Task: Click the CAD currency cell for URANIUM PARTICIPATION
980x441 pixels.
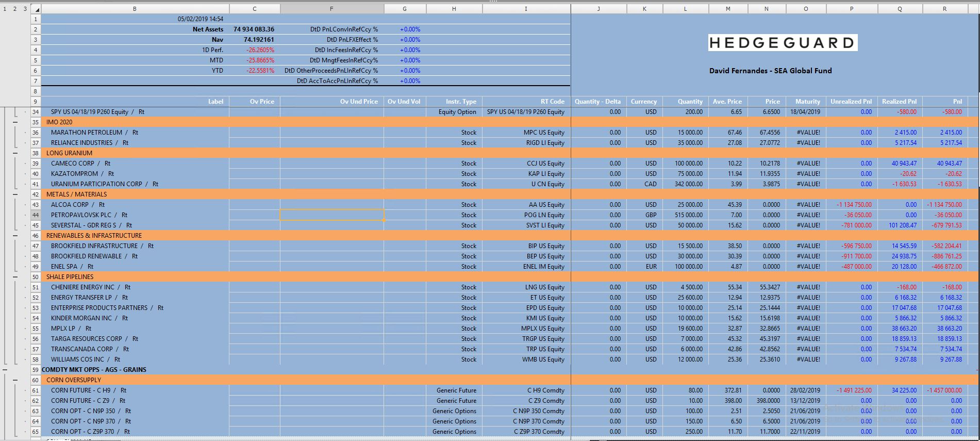Action: [x=644, y=184]
